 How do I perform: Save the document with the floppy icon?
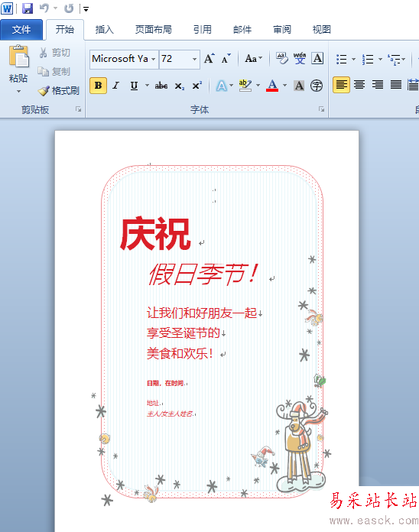[x=28, y=8]
